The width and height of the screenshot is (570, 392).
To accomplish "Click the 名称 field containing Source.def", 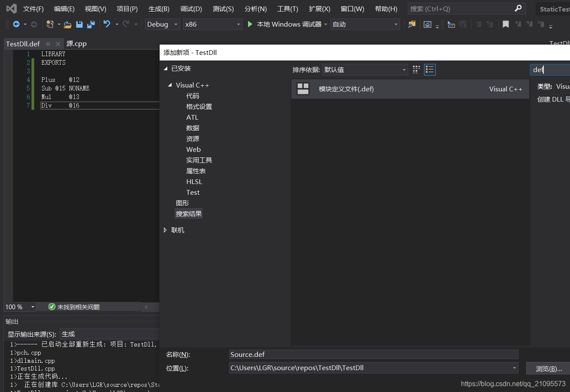I will [x=373, y=354].
